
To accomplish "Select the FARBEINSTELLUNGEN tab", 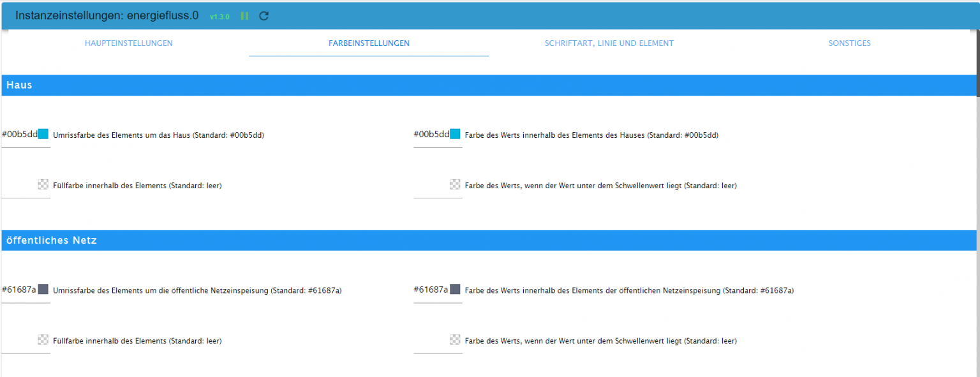I will click(x=368, y=43).
